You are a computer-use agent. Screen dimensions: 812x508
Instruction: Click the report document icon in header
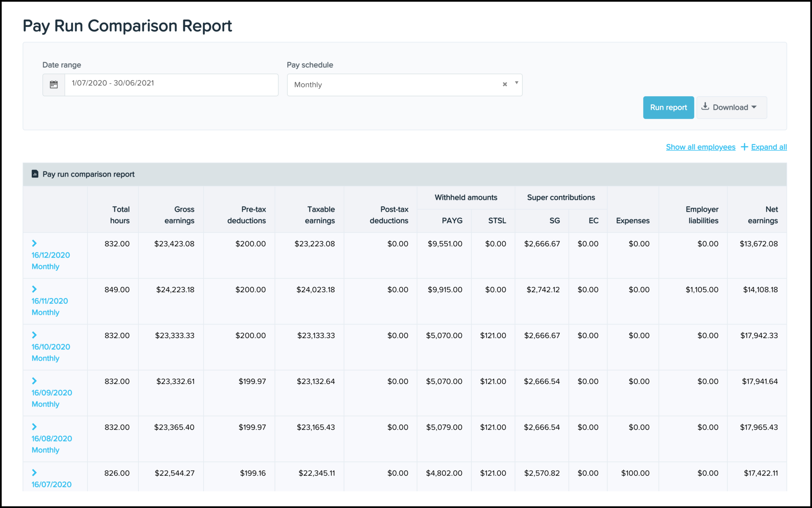tap(35, 174)
